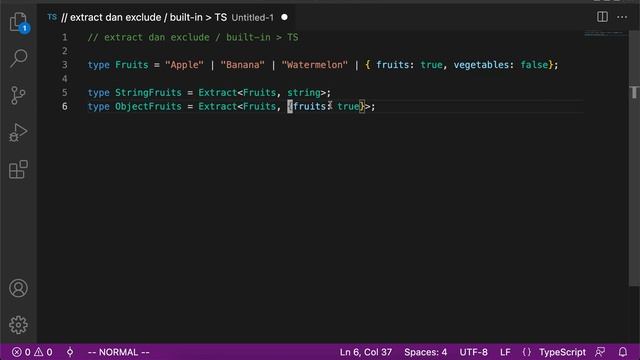
Task: Open the Search view icon
Action: pyautogui.click(x=18, y=58)
